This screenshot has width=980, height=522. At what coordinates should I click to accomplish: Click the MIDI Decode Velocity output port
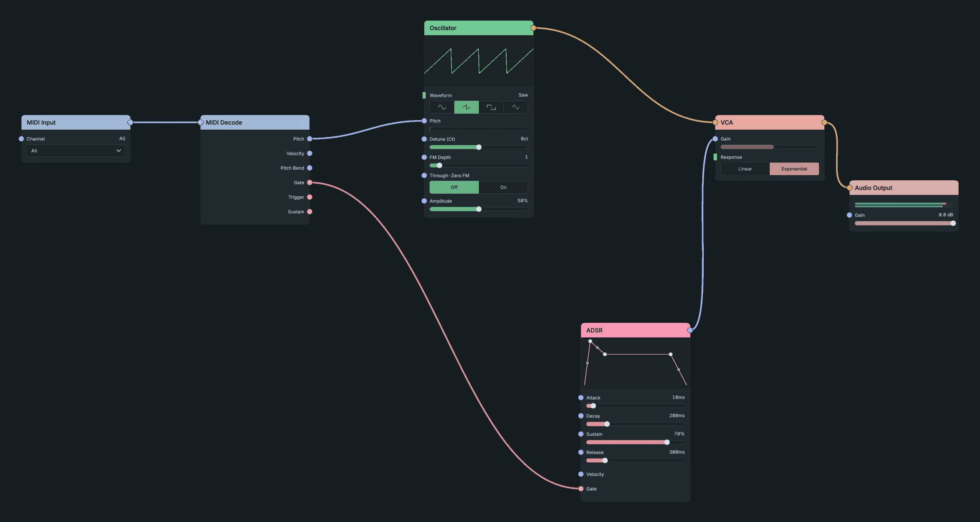[309, 153]
